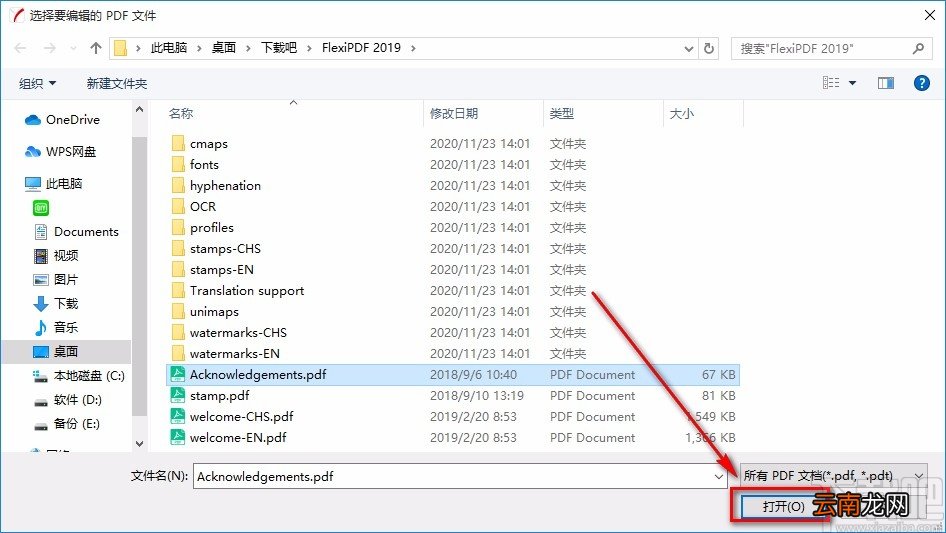The width and height of the screenshot is (946, 533).
Task: Click the Back navigation arrow
Action: click(20, 48)
